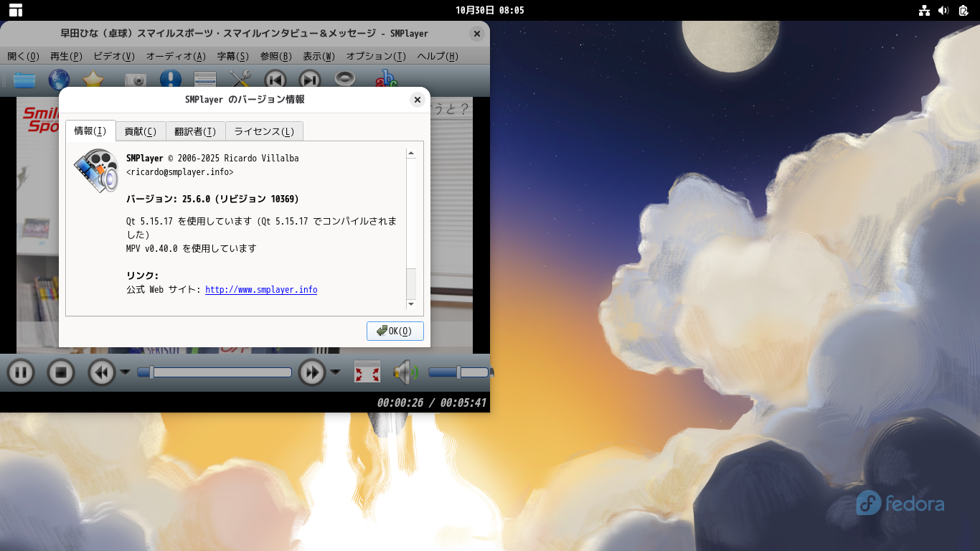Click the globe open-URL toolbar icon
The width and height of the screenshot is (980, 551).
coord(59,80)
